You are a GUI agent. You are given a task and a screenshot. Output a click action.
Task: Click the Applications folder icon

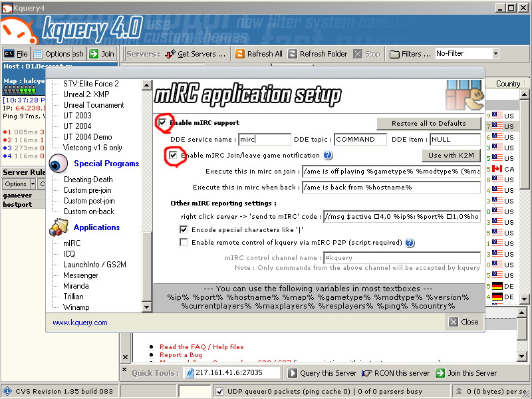click(x=59, y=227)
